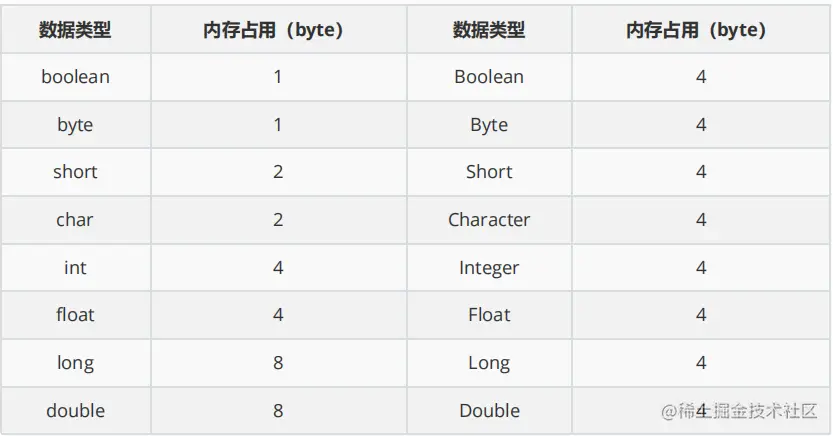
Task: Click the Boolean wrapper class cell
Action: click(x=489, y=77)
